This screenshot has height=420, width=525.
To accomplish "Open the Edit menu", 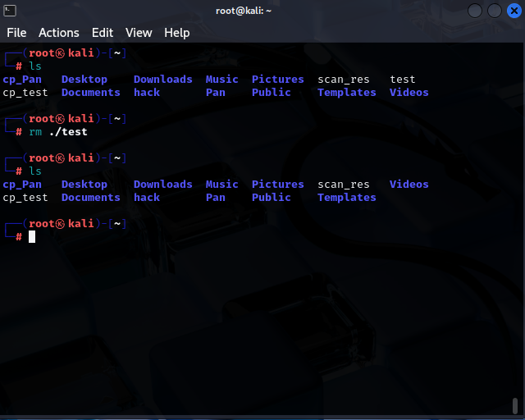I will tap(103, 33).
